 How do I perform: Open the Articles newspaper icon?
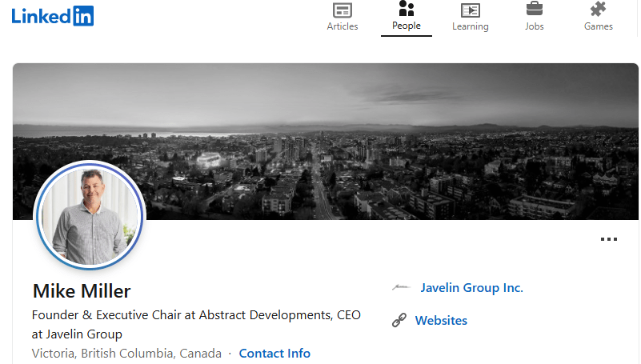(x=343, y=10)
